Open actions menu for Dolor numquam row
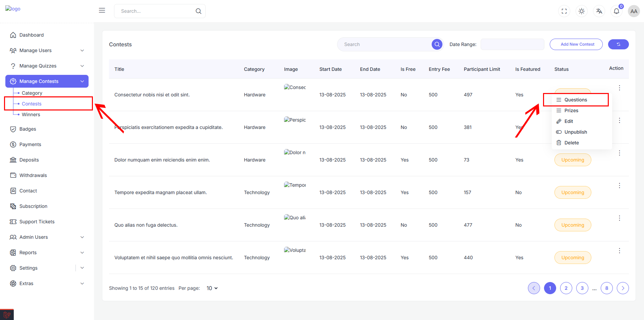 click(620, 153)
